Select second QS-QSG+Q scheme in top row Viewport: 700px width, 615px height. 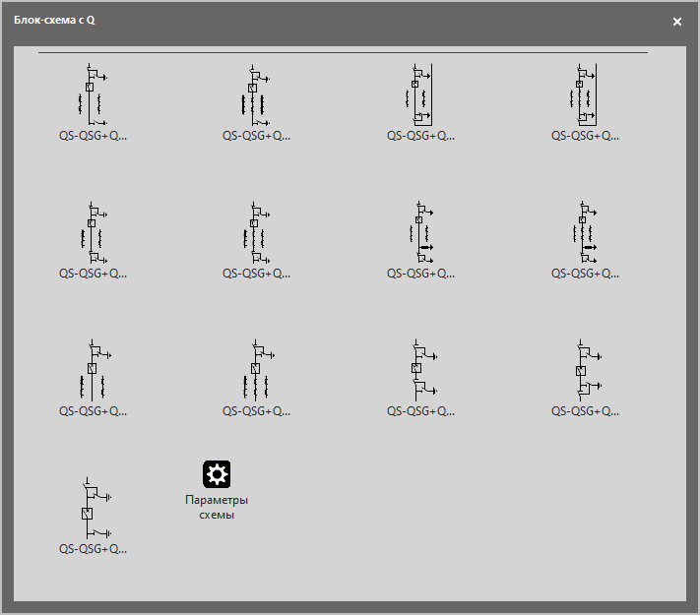pos(255,94)
